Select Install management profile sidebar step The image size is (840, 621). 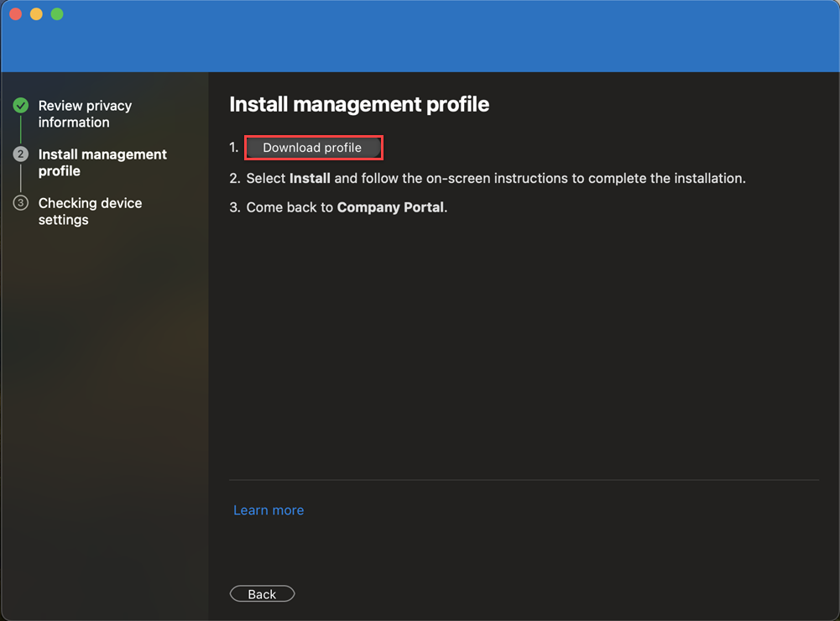point(102,163)
